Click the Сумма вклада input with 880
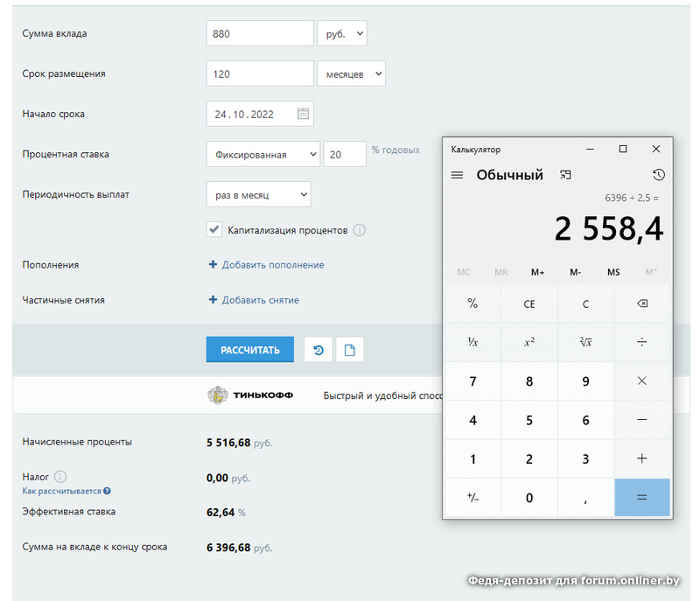This screenshot has width=700, height=601. coord(260,33)
